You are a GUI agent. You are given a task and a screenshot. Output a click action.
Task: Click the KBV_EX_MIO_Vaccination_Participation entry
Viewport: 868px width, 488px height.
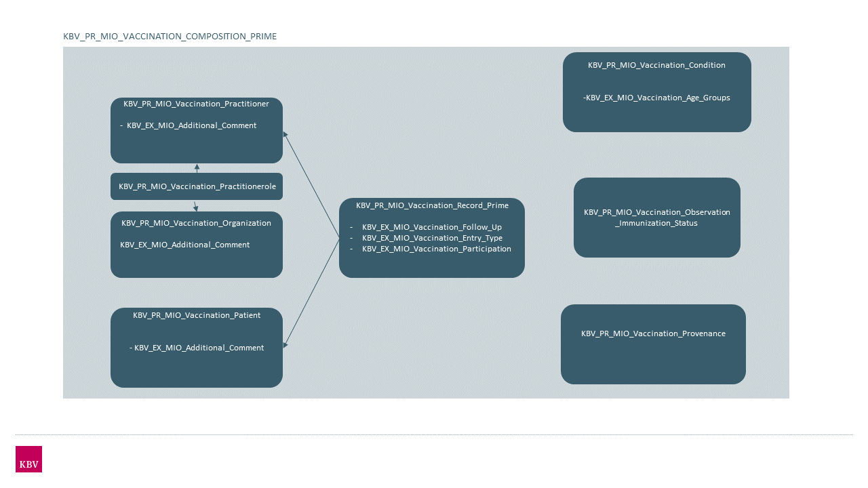(x=436, y=249)
